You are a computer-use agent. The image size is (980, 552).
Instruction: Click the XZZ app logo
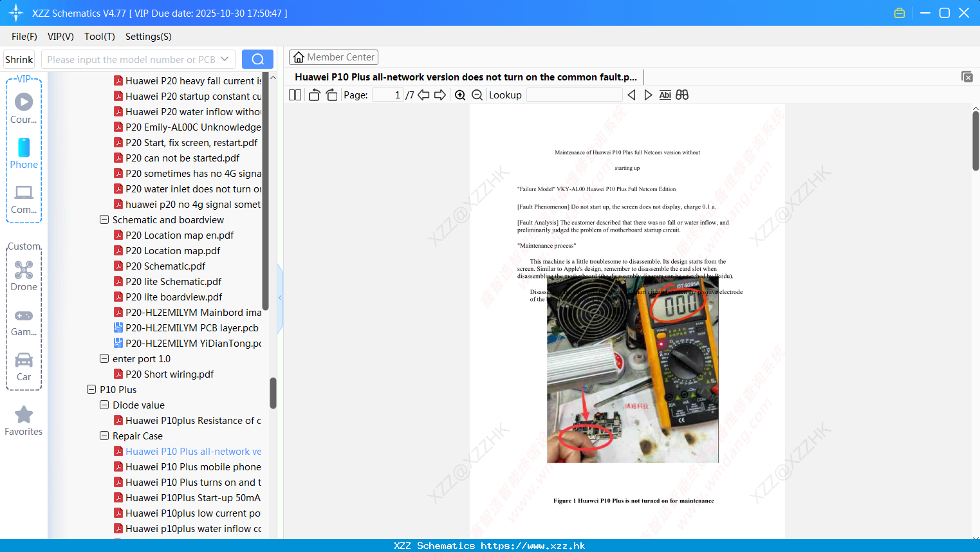16,13
